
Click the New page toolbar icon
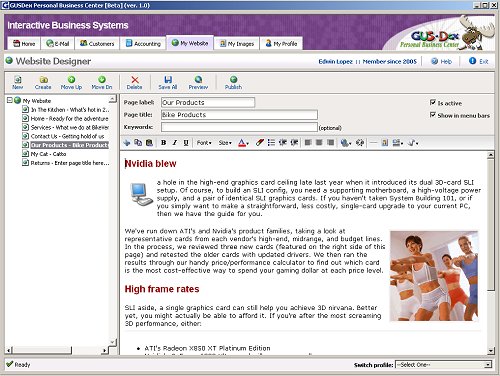pos(18,82)
